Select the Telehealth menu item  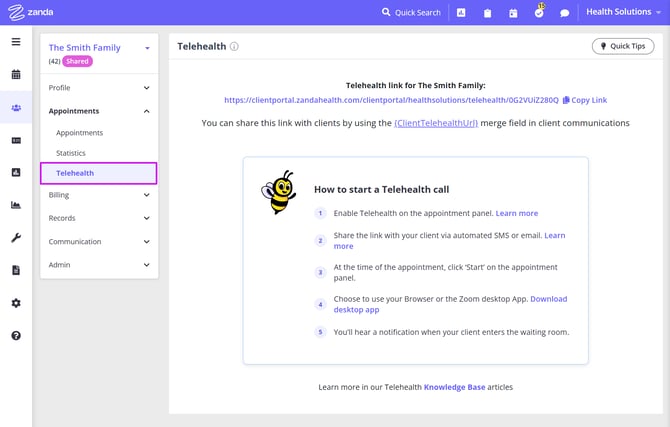(x=75, y=173)
